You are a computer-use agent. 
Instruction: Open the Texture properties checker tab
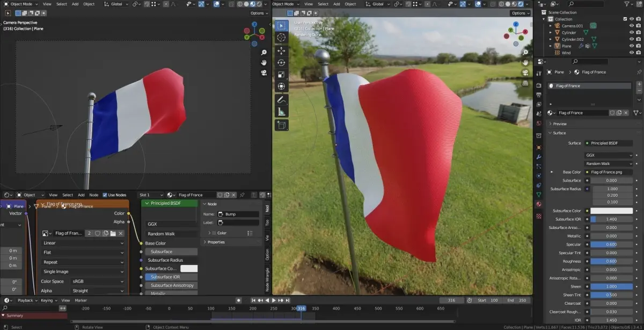[539, 216]
